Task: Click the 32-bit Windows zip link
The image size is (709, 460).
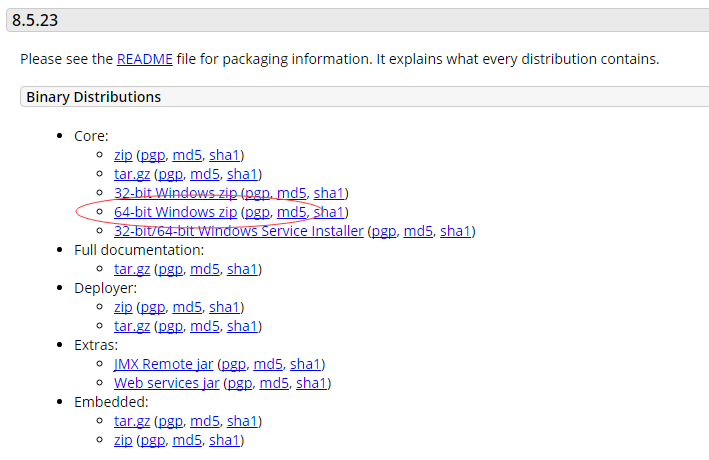Action: coord(175,193)
